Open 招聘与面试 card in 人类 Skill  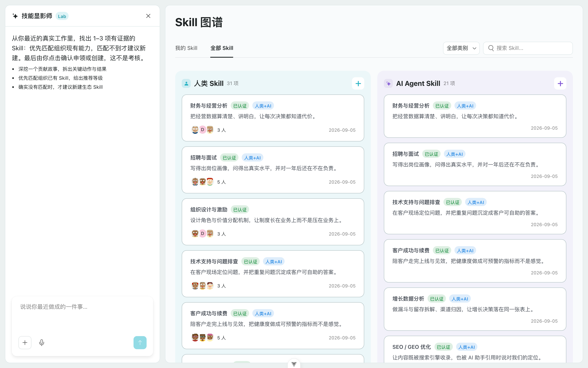pyautogui.click(x=273, y=170)
